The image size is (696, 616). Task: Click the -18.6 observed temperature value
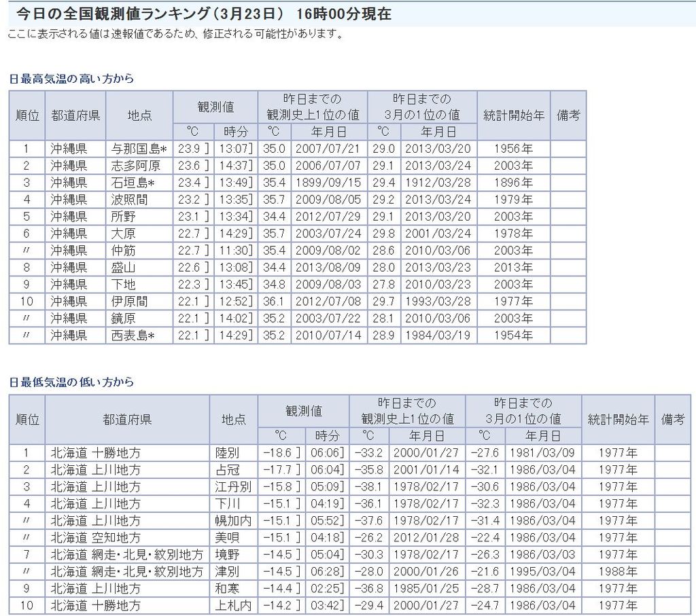[x=277, y=453]
